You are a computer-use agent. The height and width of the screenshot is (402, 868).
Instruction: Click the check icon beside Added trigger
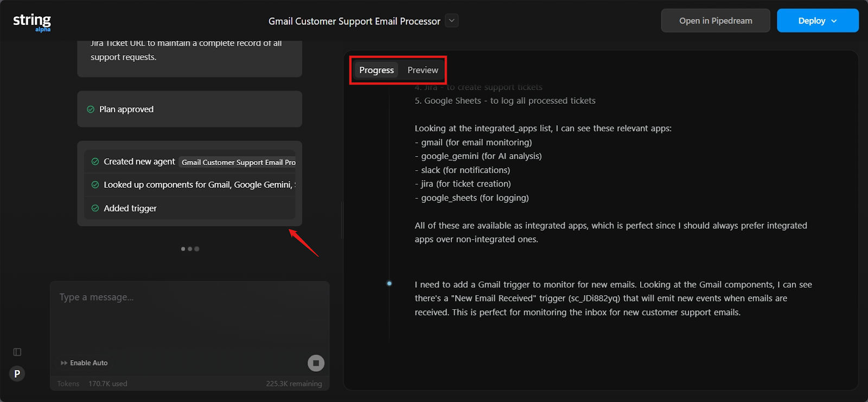(95, 208)
